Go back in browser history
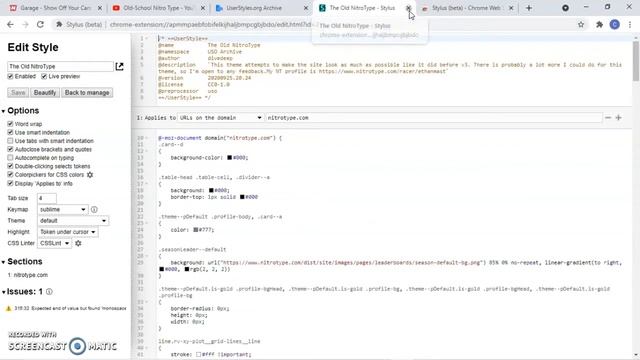 [10, 24]
